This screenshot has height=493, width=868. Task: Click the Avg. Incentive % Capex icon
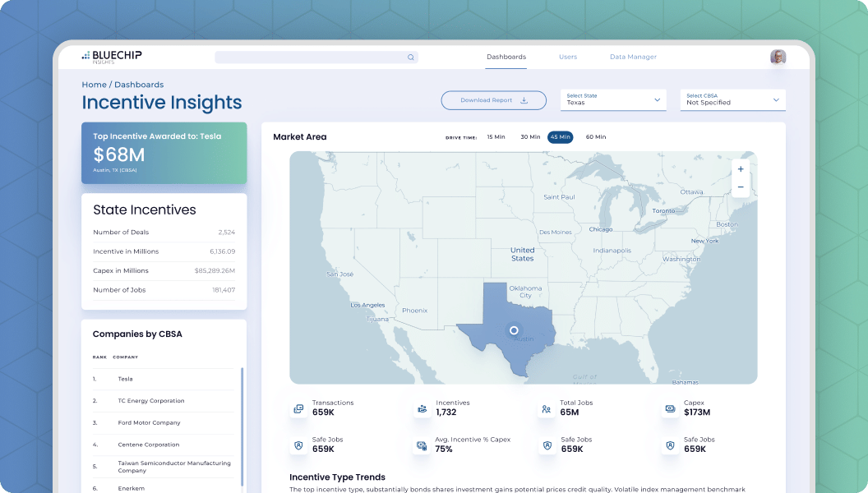point(422,445)
